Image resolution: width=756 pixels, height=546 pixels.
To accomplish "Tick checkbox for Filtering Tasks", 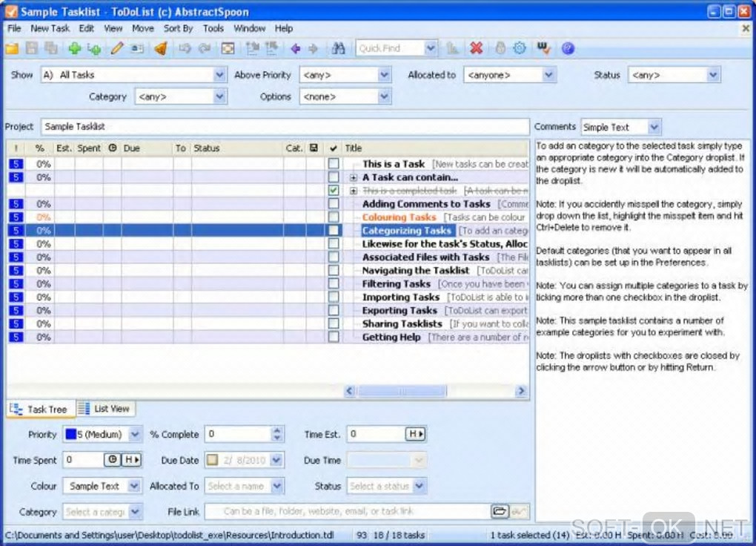I will tap(334, 284).
